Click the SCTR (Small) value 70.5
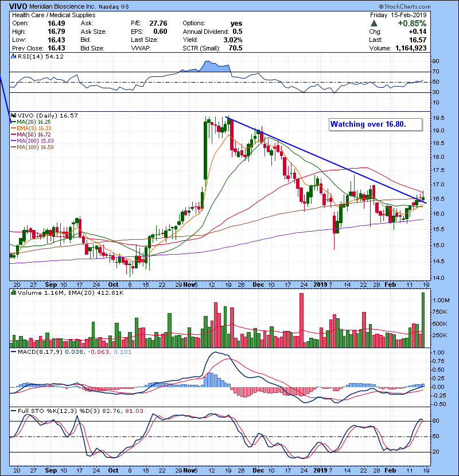459x476 pixels. coord(235,48)
